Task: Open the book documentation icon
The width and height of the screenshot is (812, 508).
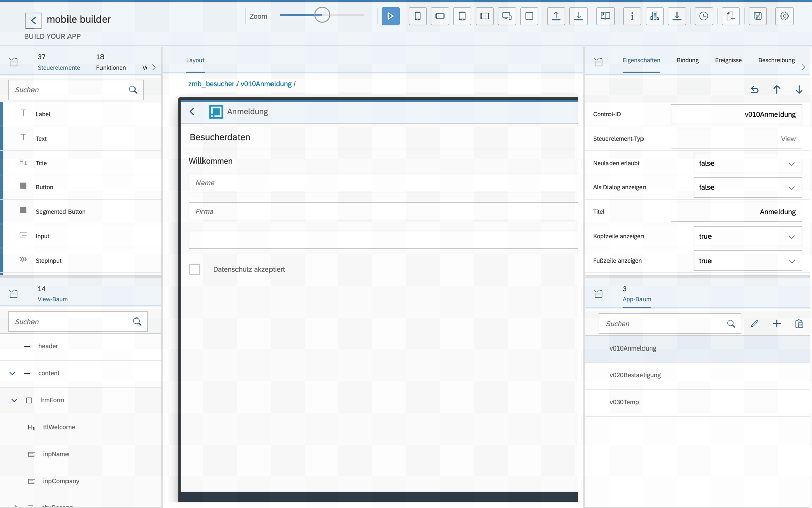Action: (x=605, y=16)
